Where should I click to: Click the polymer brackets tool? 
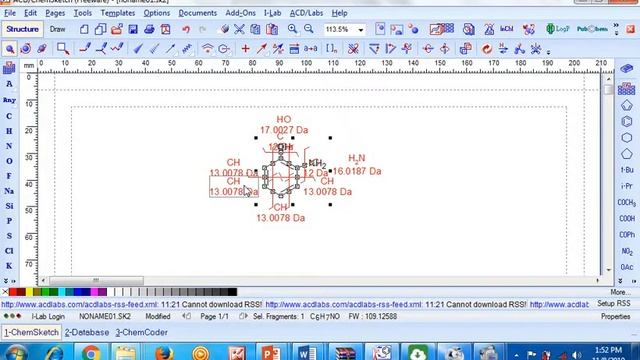click(x=332, y=49)
